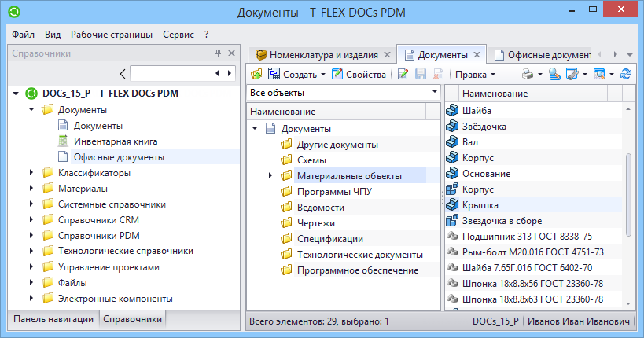Open the Рабочие страницы menu

click(x=112, y=35)
